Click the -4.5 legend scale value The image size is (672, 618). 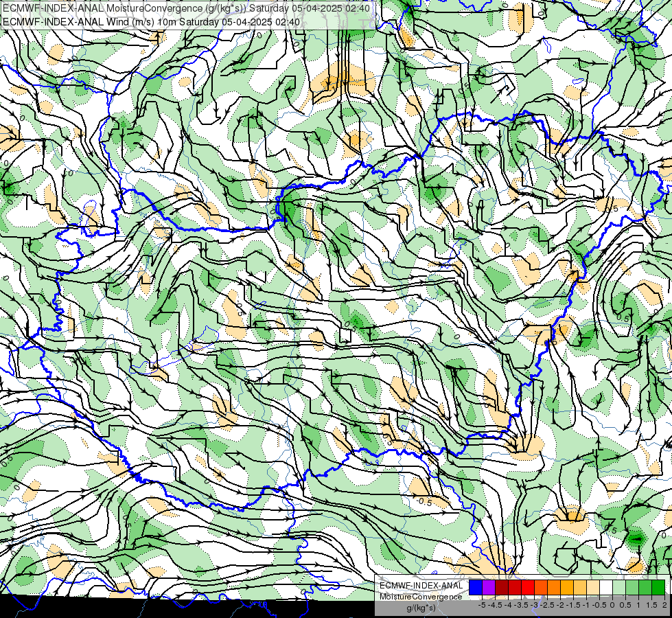click(495, 605)
